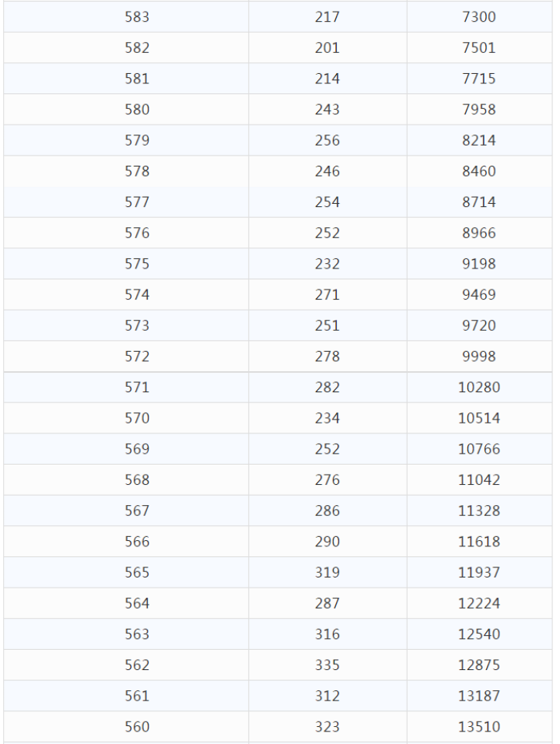Select cumulative total 8714
The height and width of the screenshot is (744, 560).
[x=479, y=202]
